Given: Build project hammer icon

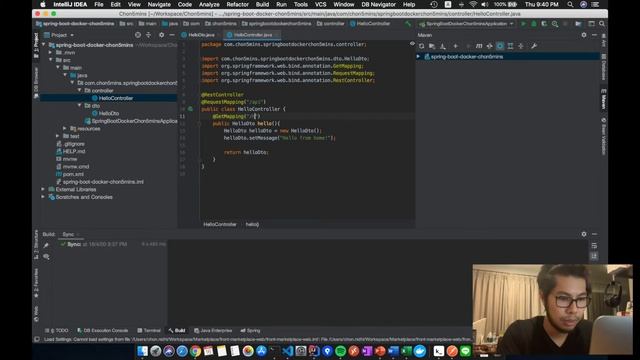Looking at the screenshot, I should coord(407,24).
